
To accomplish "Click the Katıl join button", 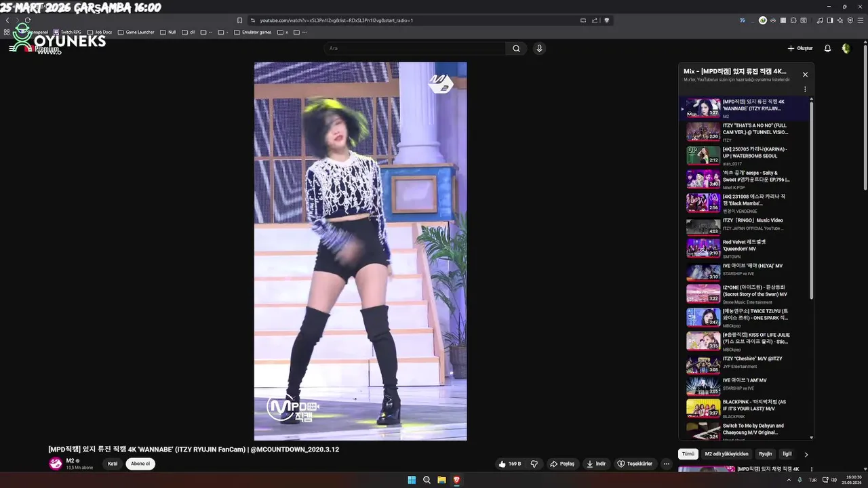I will pos(113,464).
